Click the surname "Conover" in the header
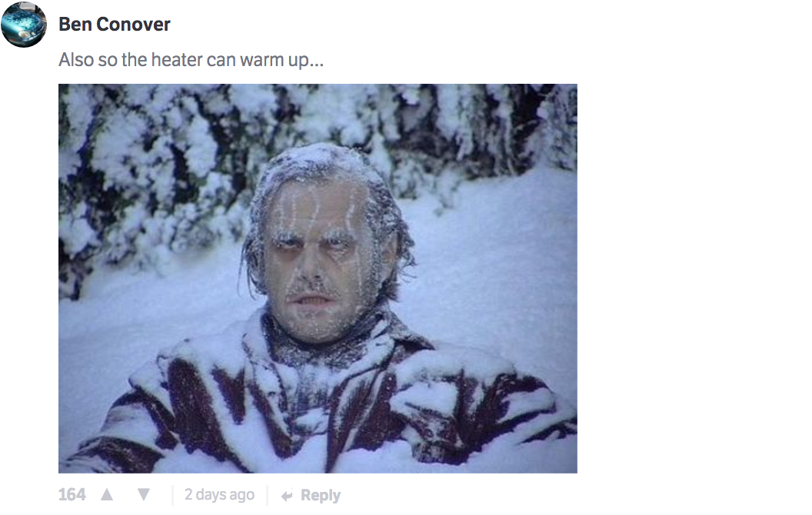 pos(134,24)
